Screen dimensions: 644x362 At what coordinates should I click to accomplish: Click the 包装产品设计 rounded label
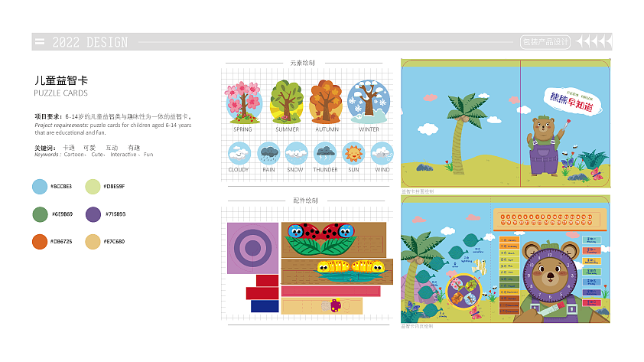(x=545, y=42)
